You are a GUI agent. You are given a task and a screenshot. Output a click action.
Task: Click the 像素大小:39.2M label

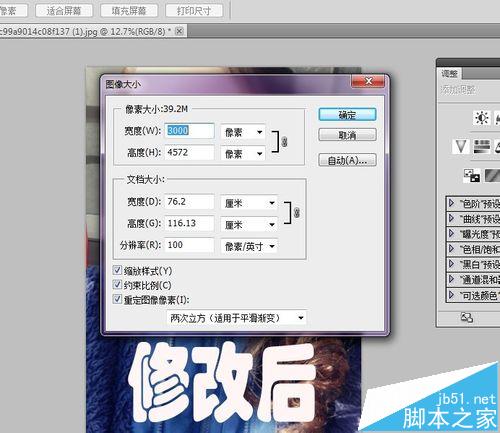coord(157,109)
